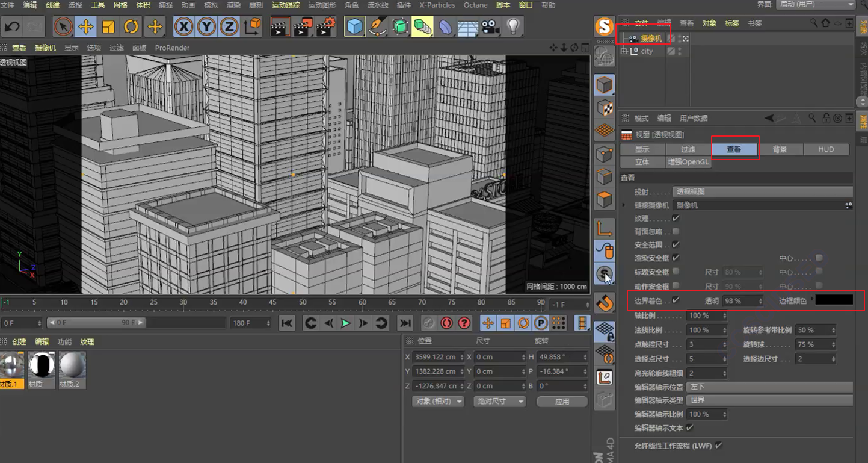Viewport: 868px width, 463px height.
Task: Open 编辑器轴示位置 dropdown 左下
Action: tap(771, 387)
